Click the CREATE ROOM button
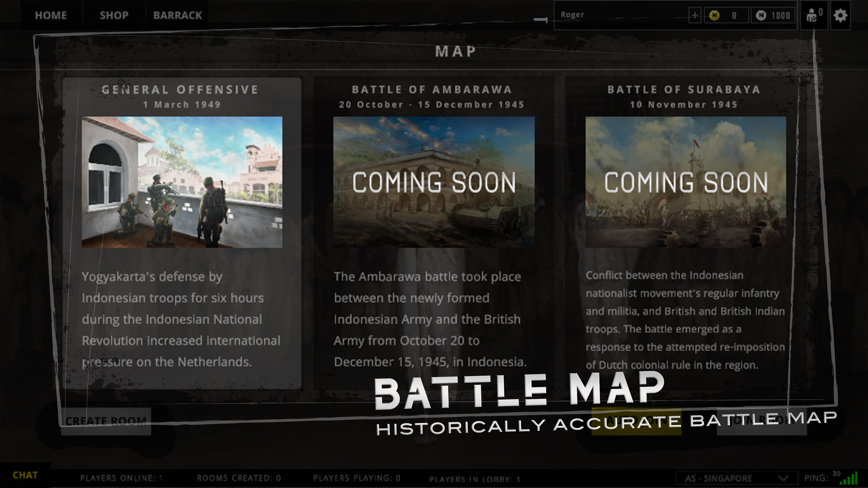Image resolution: width=868 pixels, height=488 pixels. pos(106,421)
